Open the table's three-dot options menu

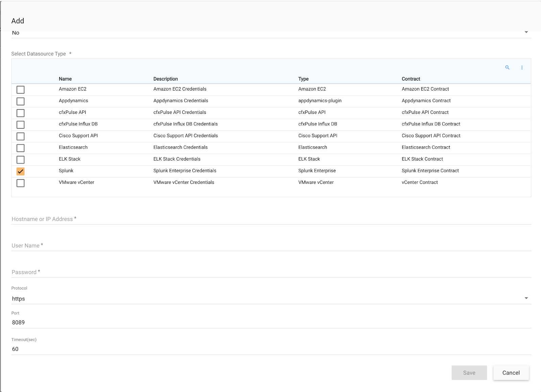pos(522,68)
